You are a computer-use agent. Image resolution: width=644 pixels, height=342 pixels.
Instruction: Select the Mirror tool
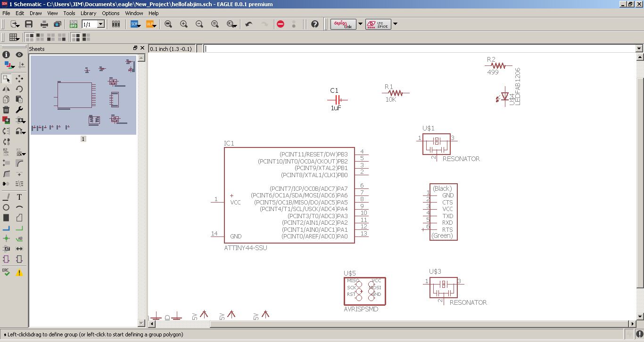pyautogui.click(x=6, y=89)
